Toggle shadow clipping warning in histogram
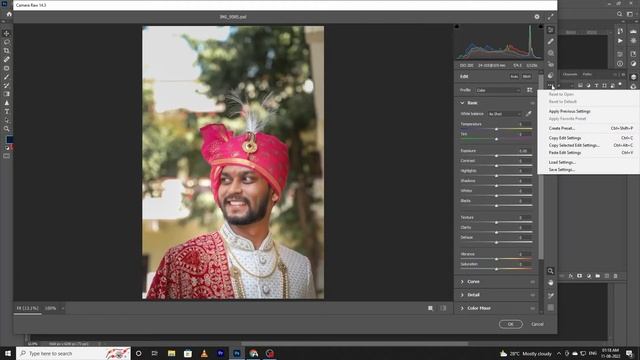 point(457,27)
